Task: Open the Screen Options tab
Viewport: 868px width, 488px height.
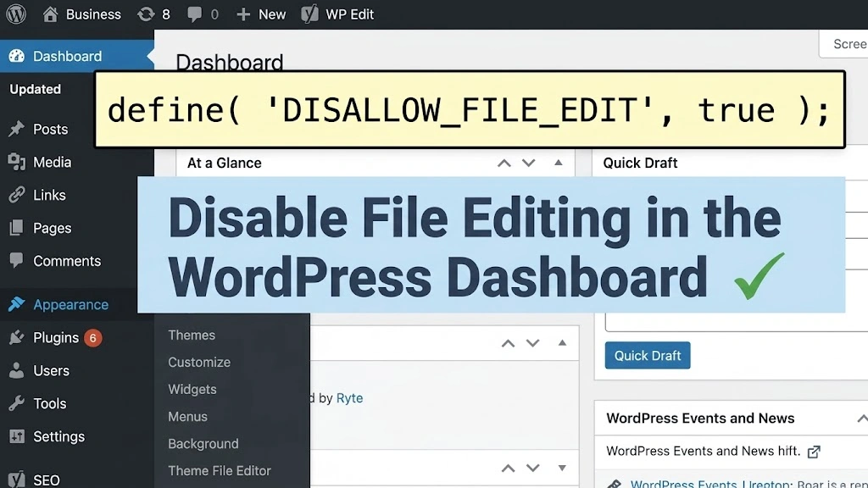Action: pyautogui.click(x=843, y=44)
